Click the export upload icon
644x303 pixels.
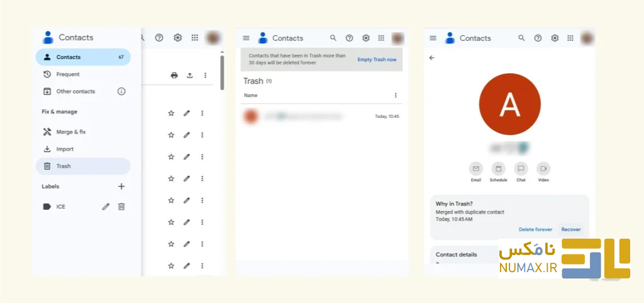190,75
